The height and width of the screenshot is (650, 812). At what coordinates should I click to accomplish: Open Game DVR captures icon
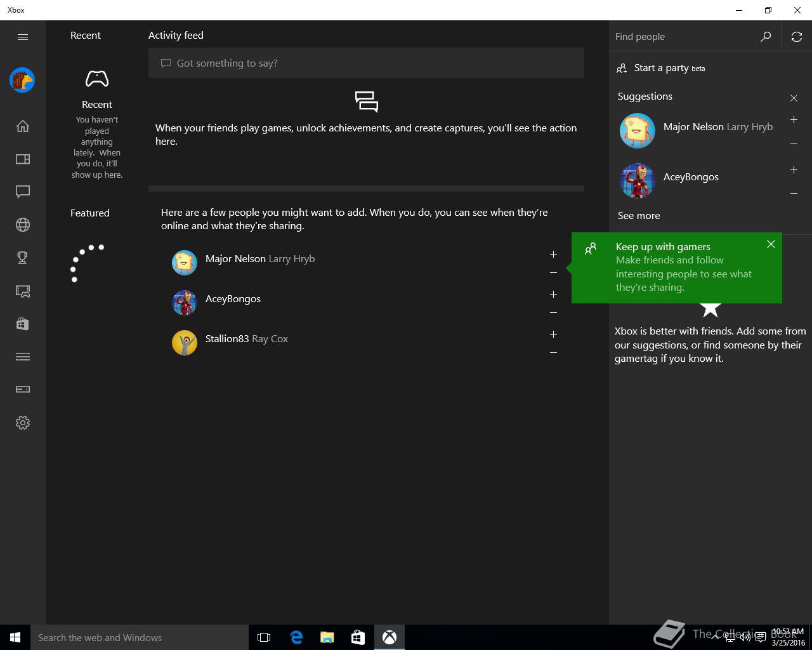tap(23, 291)
